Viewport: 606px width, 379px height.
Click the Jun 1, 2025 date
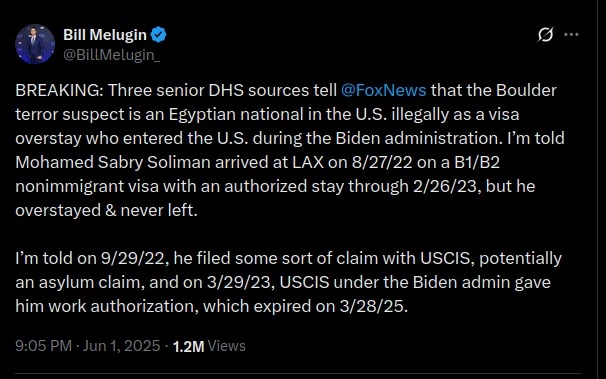click(121, 345)
